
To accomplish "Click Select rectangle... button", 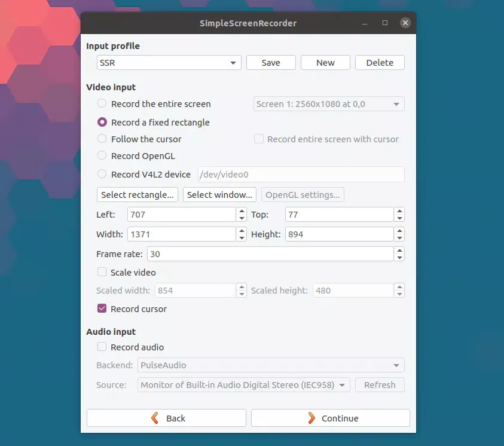I will point(138,195).
